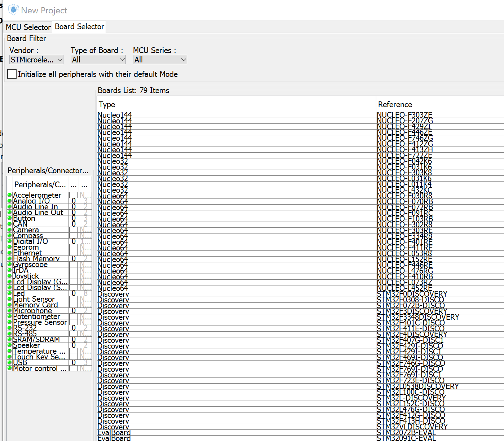Click green dot next to Led
Screen dimensions: 504x441
click(10, 293)
